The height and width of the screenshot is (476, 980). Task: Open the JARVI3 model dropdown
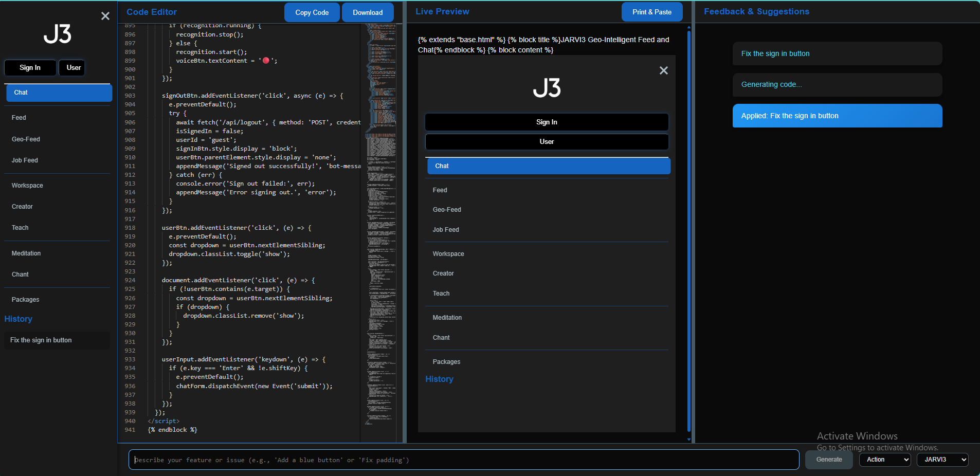click(x=942, y=460)
